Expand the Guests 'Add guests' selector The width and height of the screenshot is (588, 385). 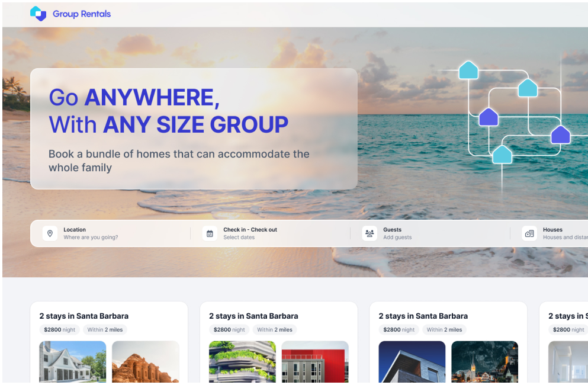click(430, 233)
